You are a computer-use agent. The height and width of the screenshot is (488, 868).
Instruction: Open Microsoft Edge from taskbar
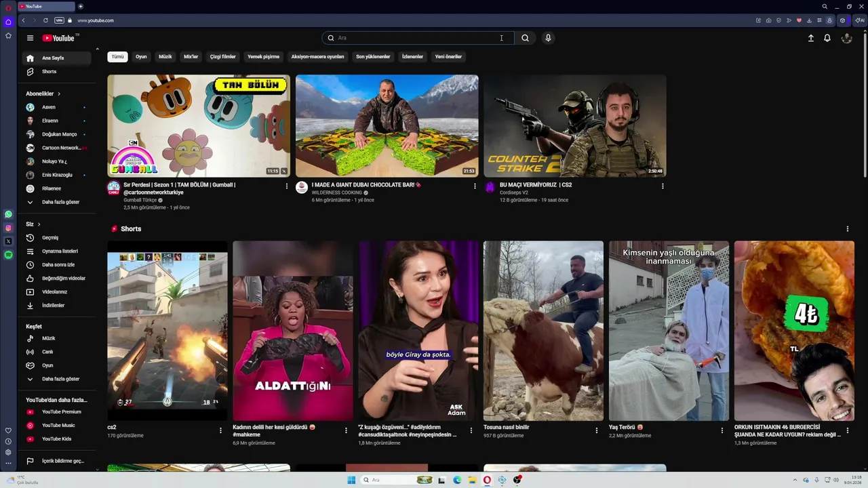pos(457,480)
